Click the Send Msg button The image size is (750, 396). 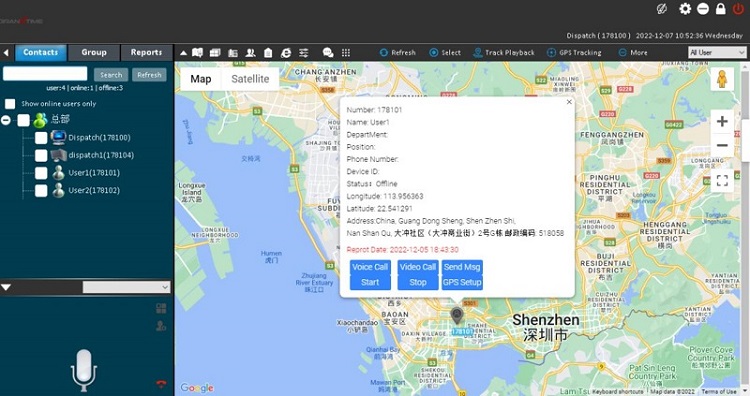pos(462,267)
